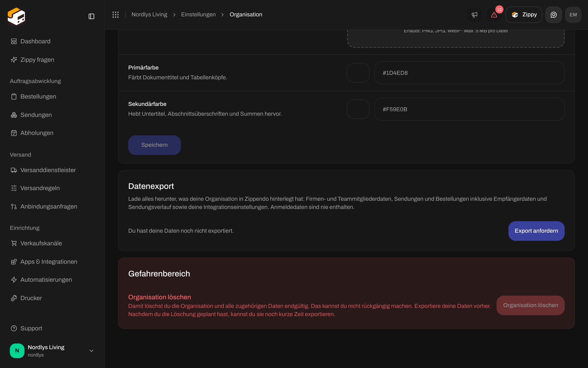Open Versanddienstleister in the sidebar
The image size is (588, 368).
pyautogui.click(x=52, y=170)
